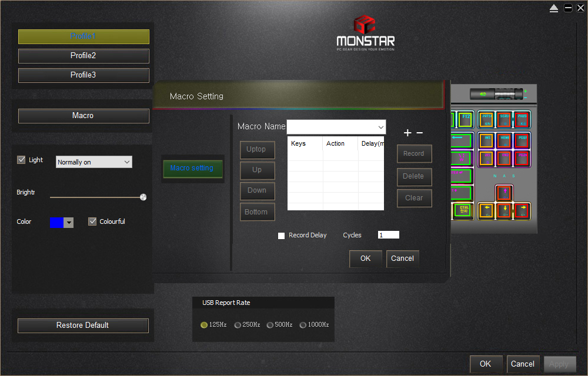Enable the Record Delay checkbox
This screenshot has width=588, height=376.
(x=281, y=236)
